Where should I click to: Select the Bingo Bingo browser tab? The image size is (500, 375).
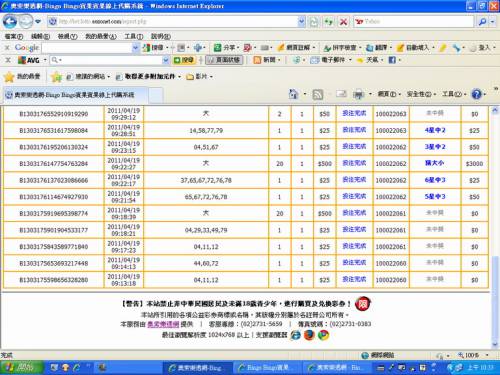75,95
